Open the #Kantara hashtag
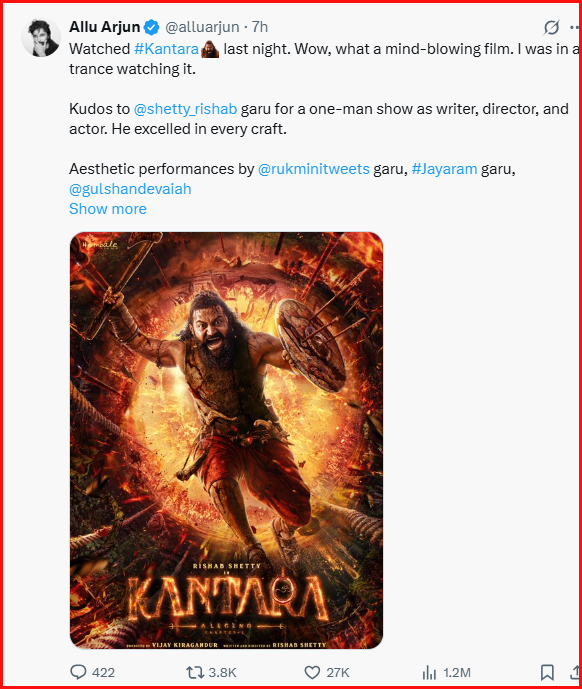The image size is (582, 689). click(166, 49)
